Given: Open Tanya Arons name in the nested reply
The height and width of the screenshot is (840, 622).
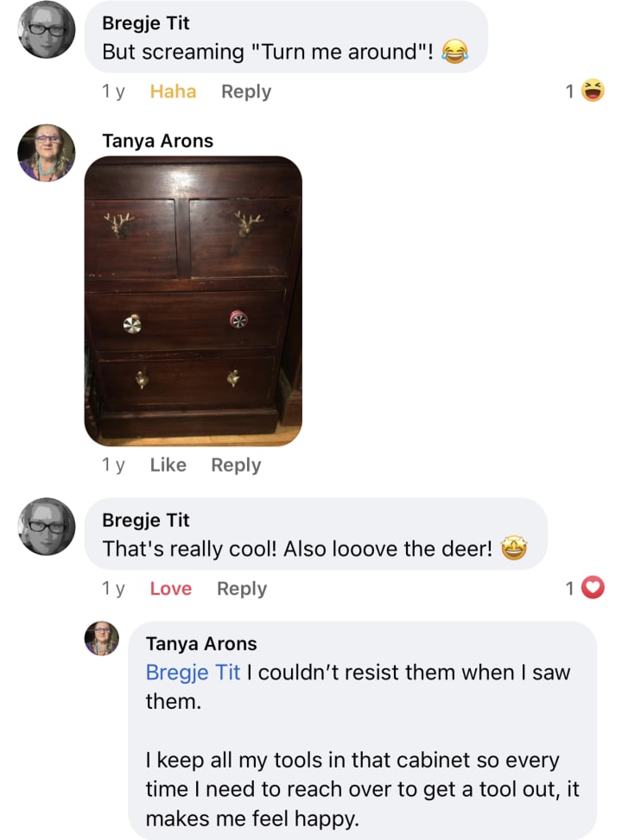Looking at the screenshot, I should click(x=201, y=643).
